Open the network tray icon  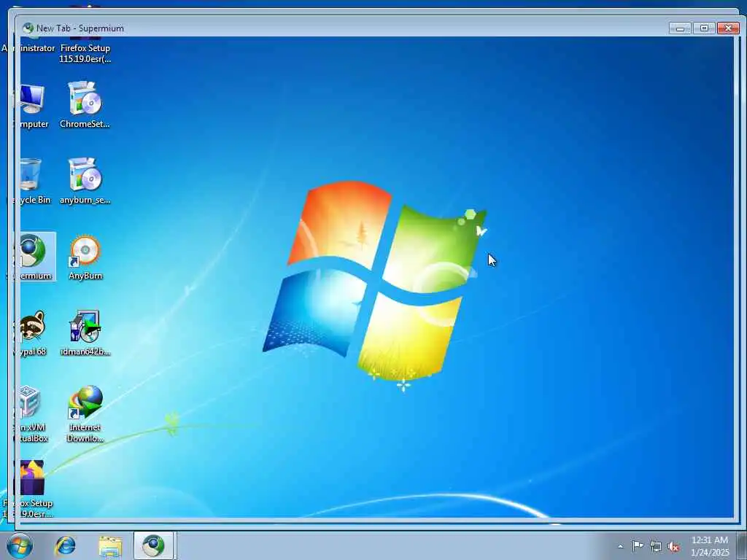pos(656,547)
